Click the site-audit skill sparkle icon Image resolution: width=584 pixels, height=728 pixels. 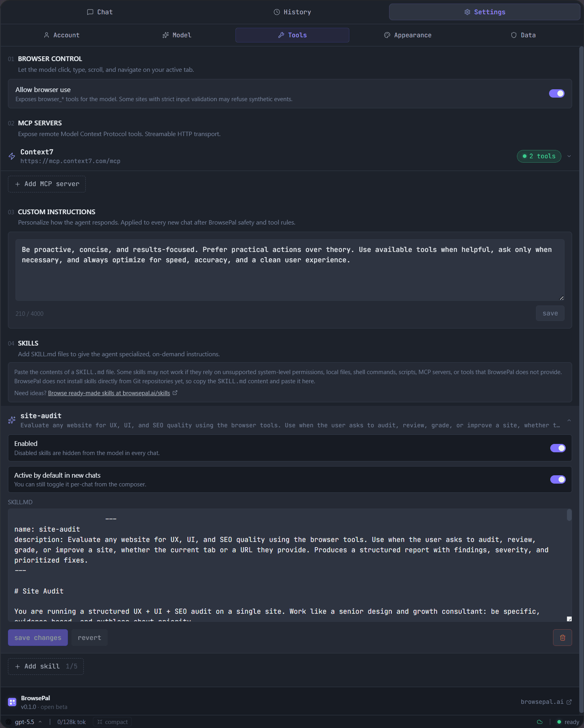coord(12,420)
